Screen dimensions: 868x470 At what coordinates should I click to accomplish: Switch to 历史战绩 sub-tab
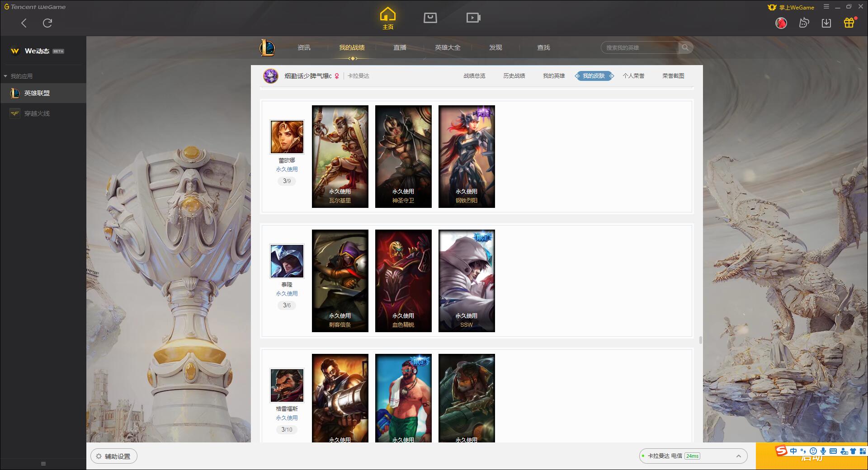514,76
